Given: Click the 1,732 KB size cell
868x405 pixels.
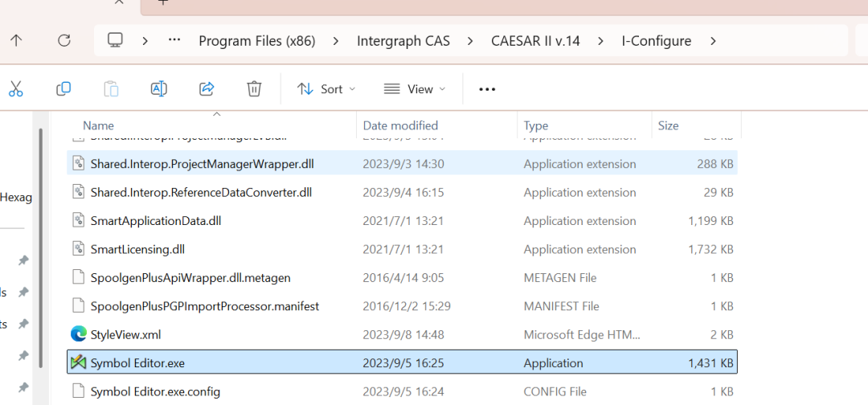Looking at the screenshot, I should (x=710, y=249).
